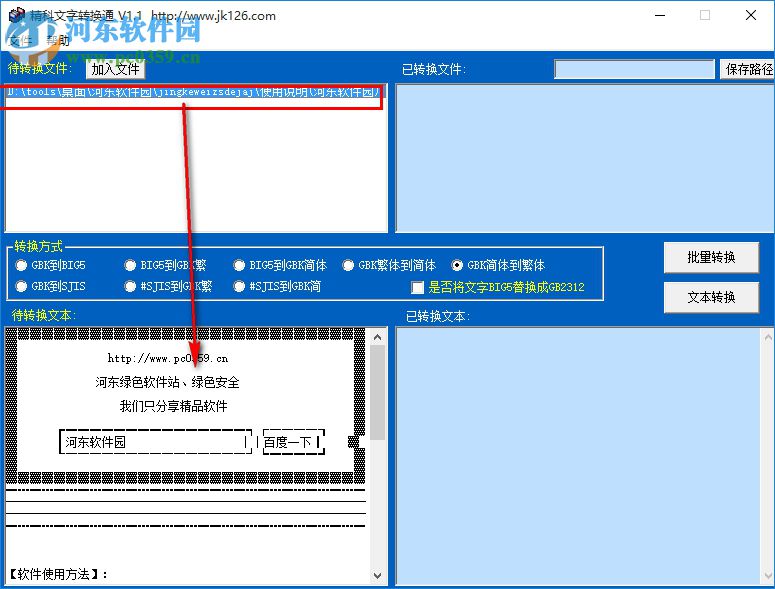This screenshot has height=589, width=775.
Task: Click the 河东绿色软件站 text line
Action: tap(167, 382)
